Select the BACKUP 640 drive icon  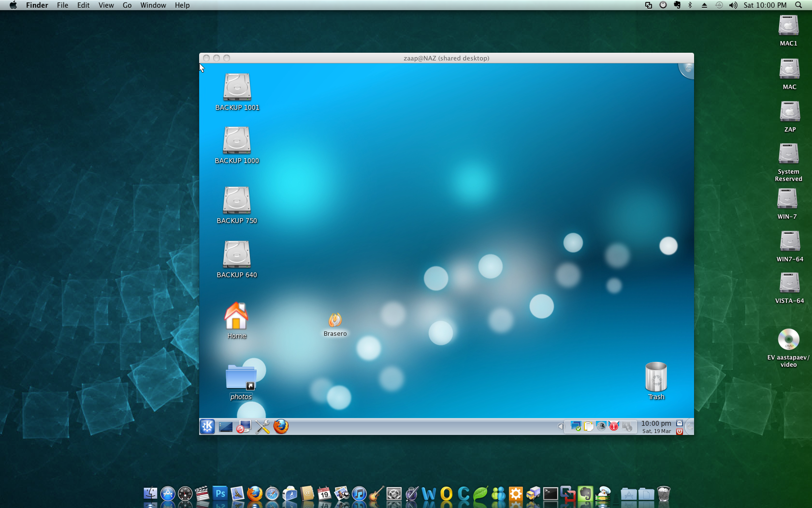pos(237,259)
